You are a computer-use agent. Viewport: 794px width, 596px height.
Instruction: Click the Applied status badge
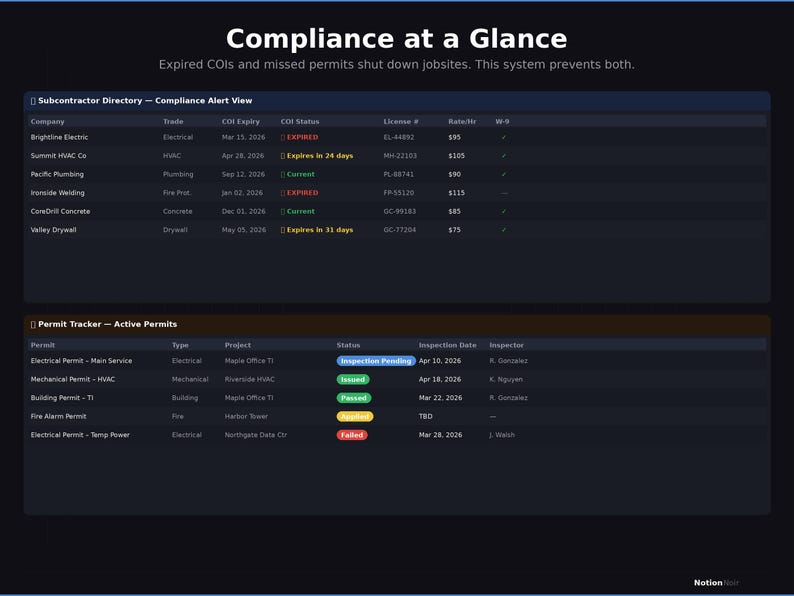coord(355,417)
